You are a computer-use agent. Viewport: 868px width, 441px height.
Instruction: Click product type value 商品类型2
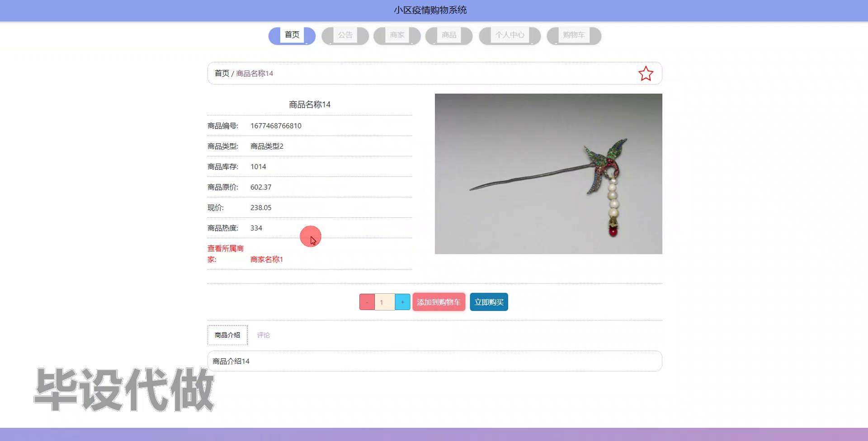click(x=267, y=146)
